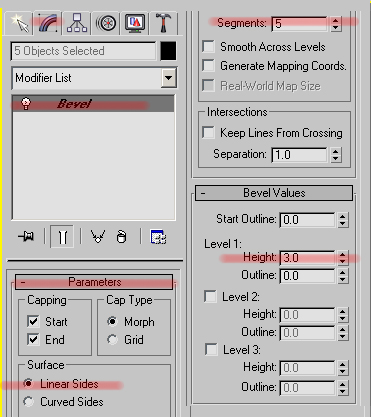The height and width of the screenshot is (417, 371).
Task: Enable Keep Lines From Crossing
Action: coord(209,133)
